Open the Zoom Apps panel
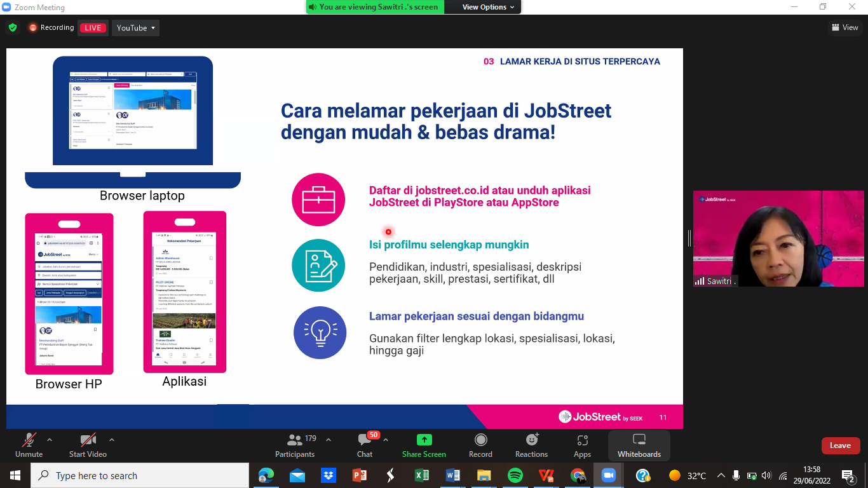 [582, 445]
